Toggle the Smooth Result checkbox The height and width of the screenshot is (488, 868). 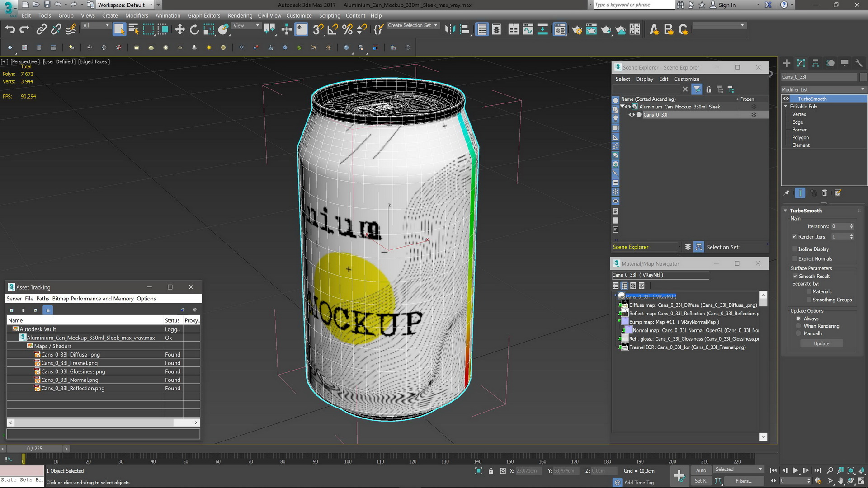[x=795, y=276]
